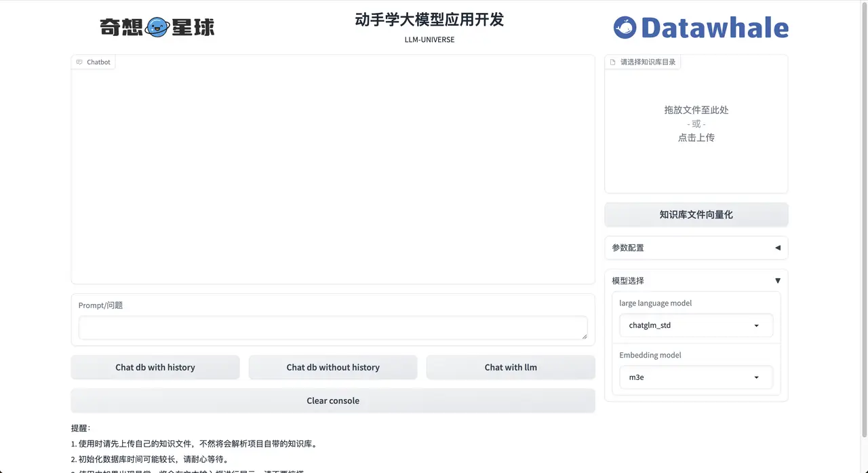The image size is (868, 473).
Task: Click the Clear console button
Action: [333, 400]
